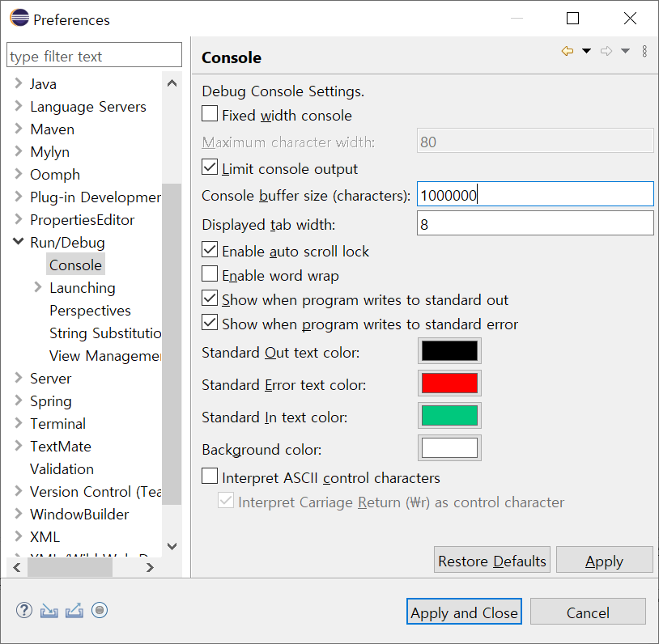Collapse the Run/Debug node
The image size is (659, 644).
pyautogui.click(x=18, y=242)
